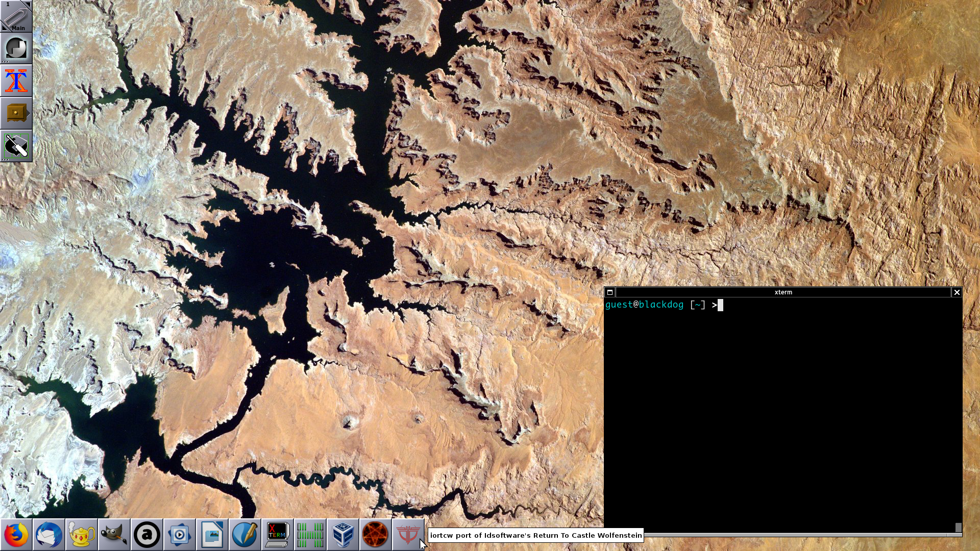This screenshot has width=980, height=551.
Task: Switch to next workspace via clip's top-right arrow
Action: (28, 5)
